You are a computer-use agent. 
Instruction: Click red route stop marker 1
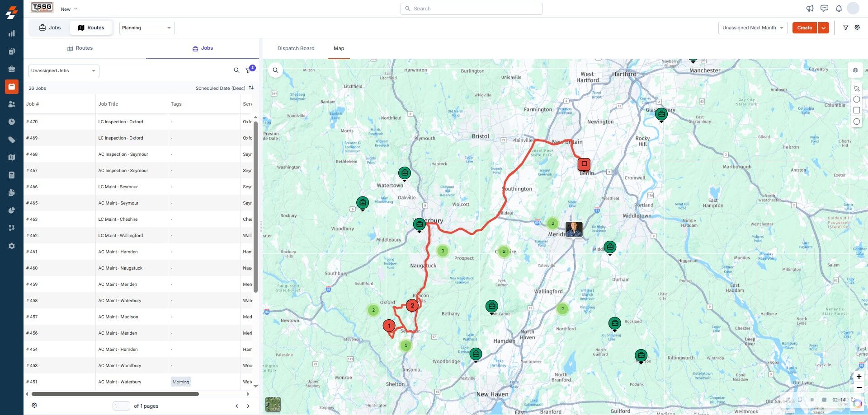[389, 326]
